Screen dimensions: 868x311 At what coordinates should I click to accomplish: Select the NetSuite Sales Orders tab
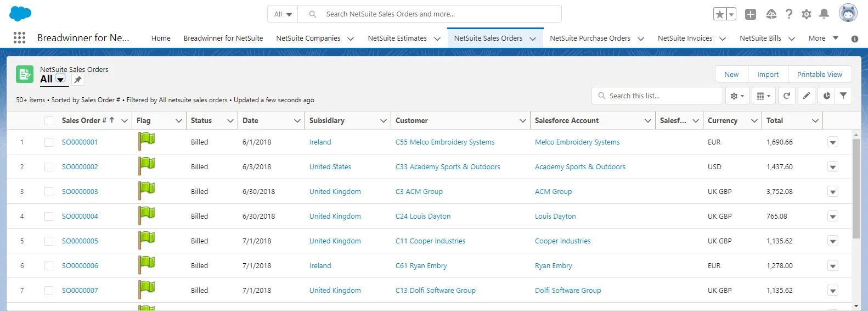(x=488, y=38)
